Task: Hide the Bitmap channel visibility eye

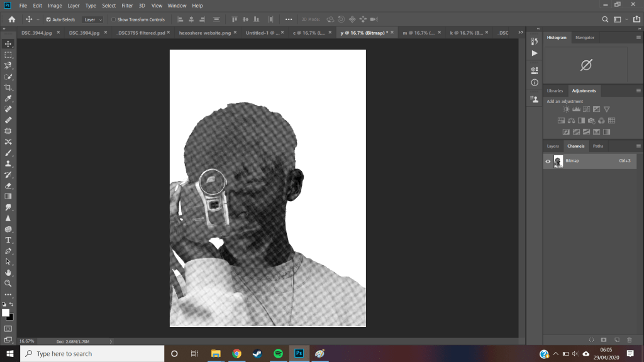Action: pos(548,162)
